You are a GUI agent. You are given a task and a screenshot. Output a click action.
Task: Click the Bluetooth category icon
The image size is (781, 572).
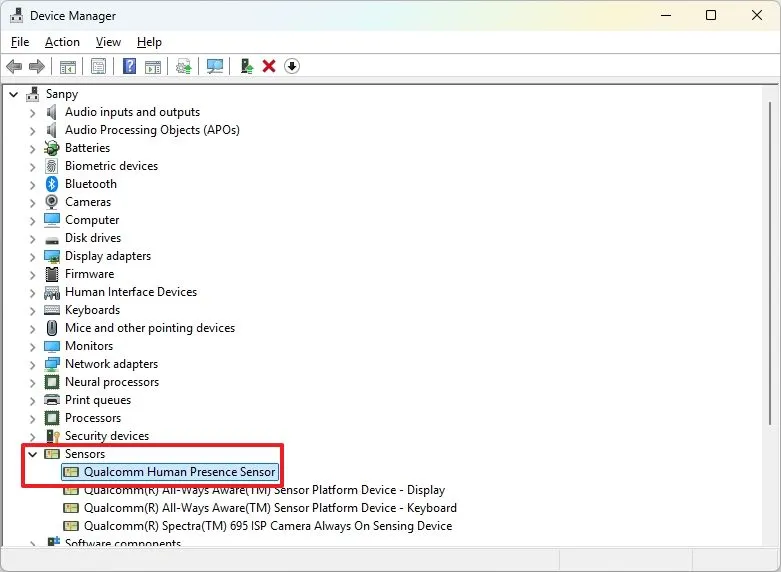click(52, 184)
